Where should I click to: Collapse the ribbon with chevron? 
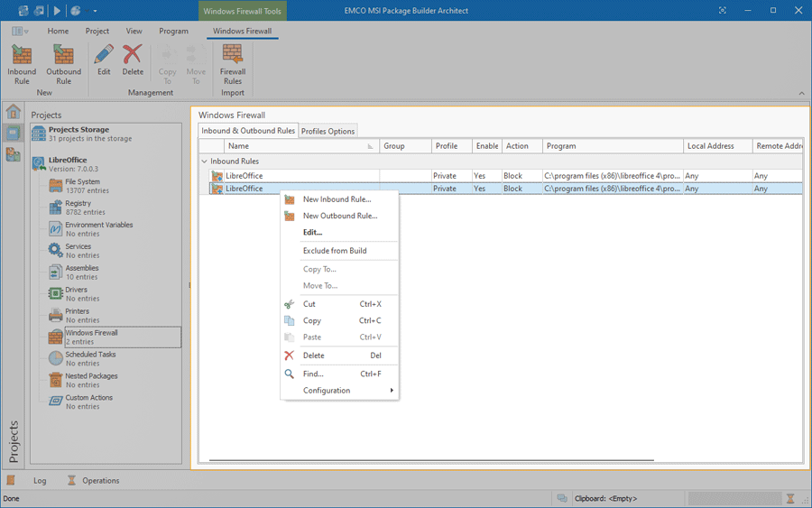tap(802, 93)
